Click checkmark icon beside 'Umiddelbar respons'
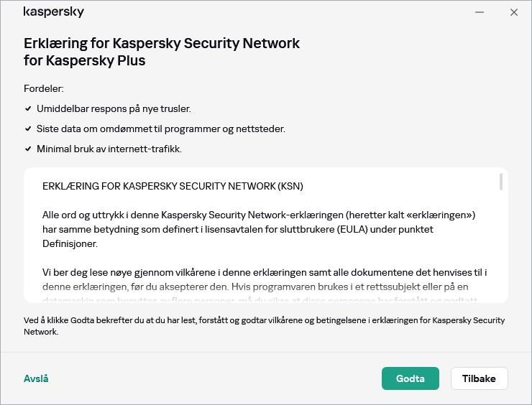 [28, 108]
